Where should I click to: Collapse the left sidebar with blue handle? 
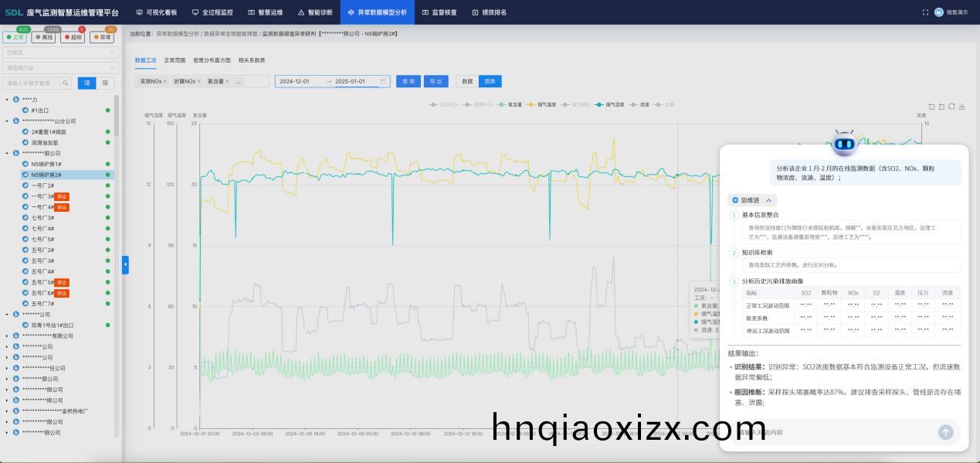(125, 265)
